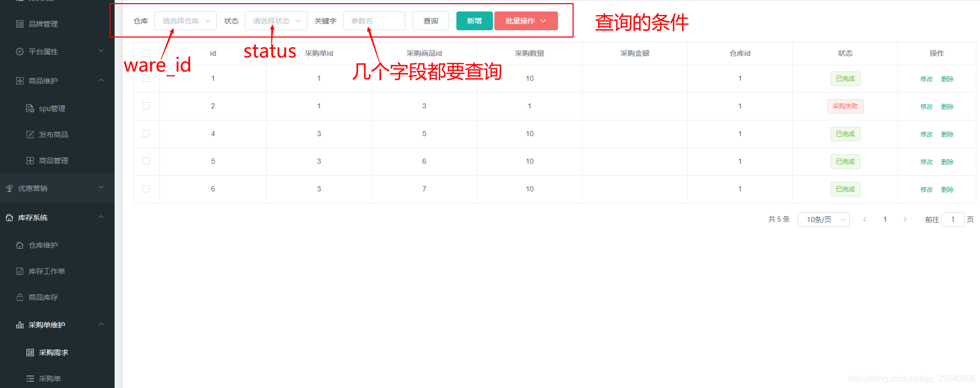Image resolution: width=980 pixels, height=388 pixels.
Task: Click the 平台属性 gear icon
Action: (20, 52)
